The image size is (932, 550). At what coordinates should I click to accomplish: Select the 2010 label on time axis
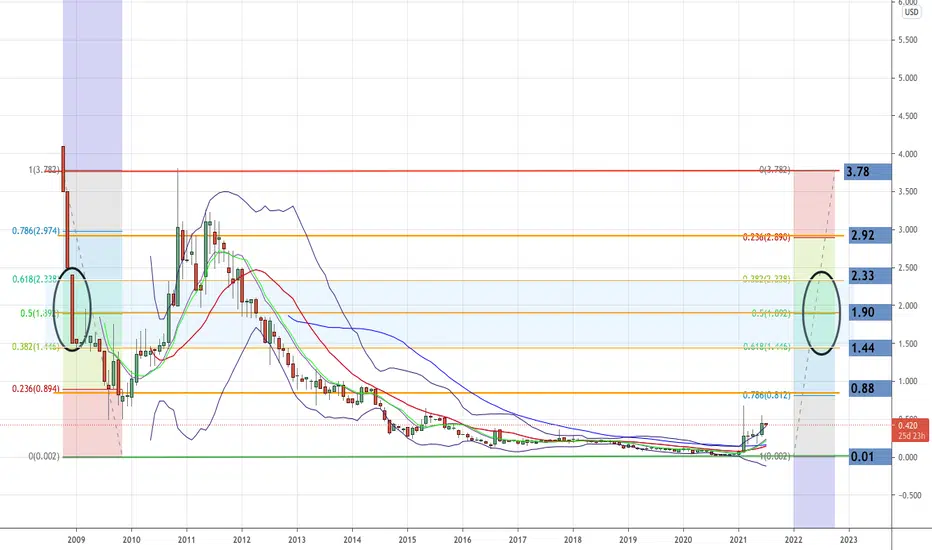[x=131, y=540]
